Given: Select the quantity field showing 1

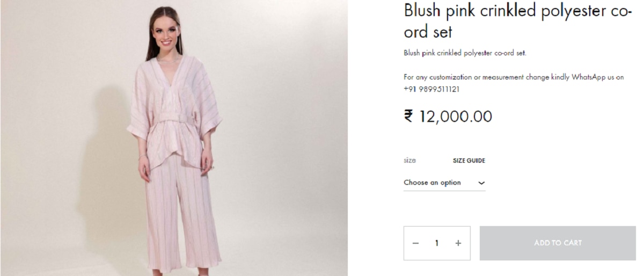Looking at the screenshot, I should coord(437,243).
